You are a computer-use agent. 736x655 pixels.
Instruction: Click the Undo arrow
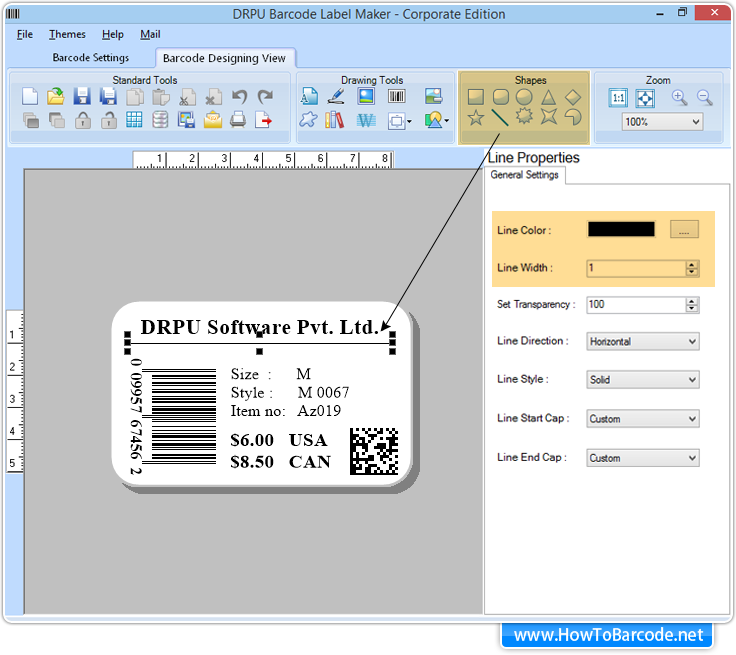pyautogui.click(x=239, y=97)
